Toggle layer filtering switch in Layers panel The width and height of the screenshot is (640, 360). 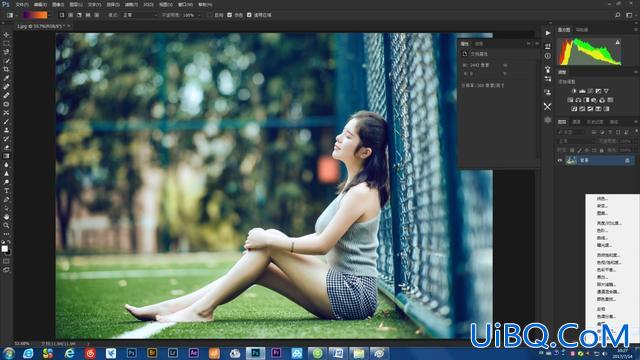636,132
